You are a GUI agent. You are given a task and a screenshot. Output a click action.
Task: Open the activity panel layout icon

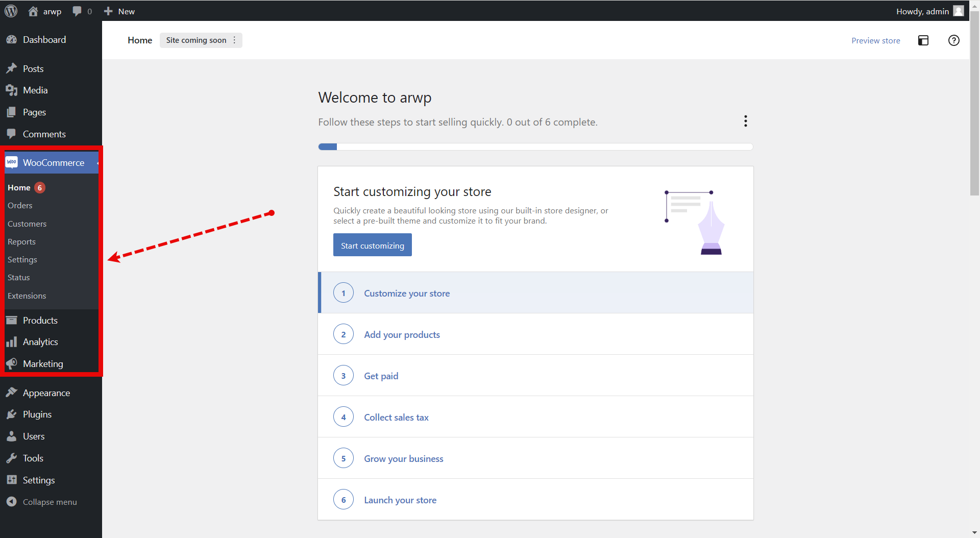[923, 40]
